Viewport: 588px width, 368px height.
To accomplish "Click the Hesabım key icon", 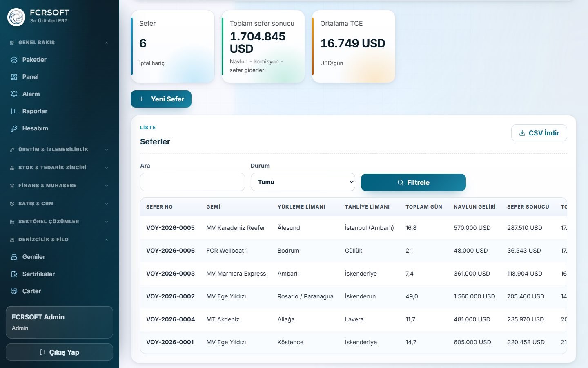I will pyautogui.click(x=14, y=128).
